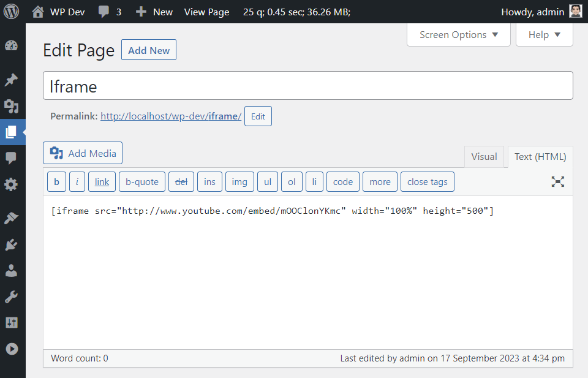Viewport: 588px width, 378px height.
Task: Open the Media library sidebar icon
Action: [11, 106]
